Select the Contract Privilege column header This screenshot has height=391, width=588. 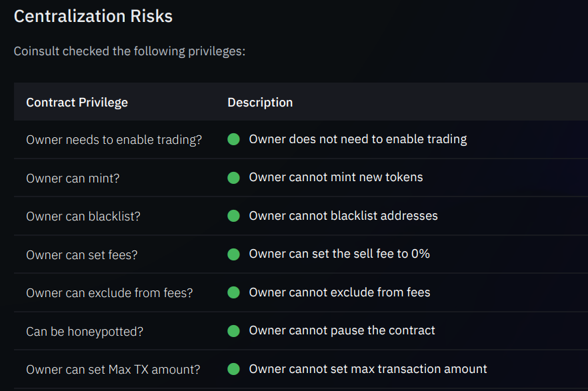point(77,102)
